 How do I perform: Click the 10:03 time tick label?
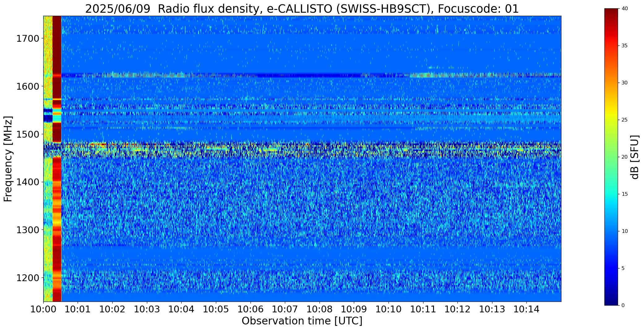[x=147, y=309]
